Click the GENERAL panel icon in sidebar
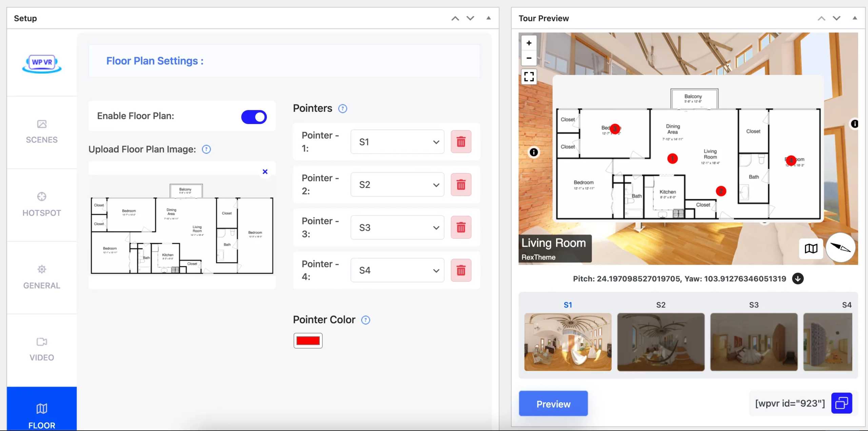The width and height of the screenshot is (868, 431). pos(41,269)
